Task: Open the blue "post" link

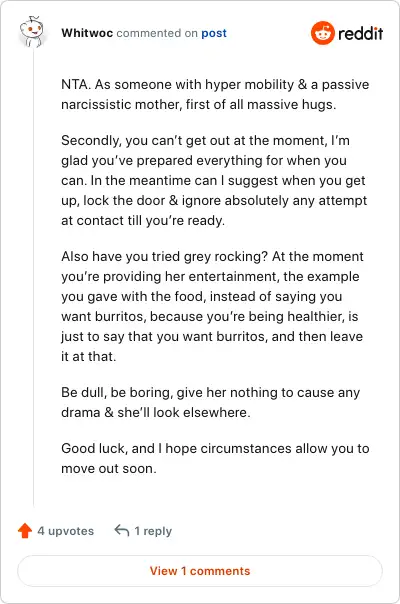Action: click(x=214, y=34)
